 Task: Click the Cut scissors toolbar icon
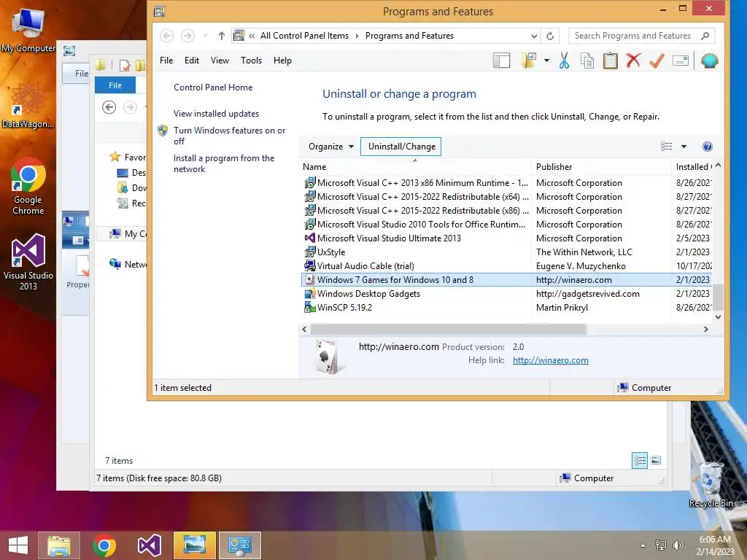coord(564,61)
